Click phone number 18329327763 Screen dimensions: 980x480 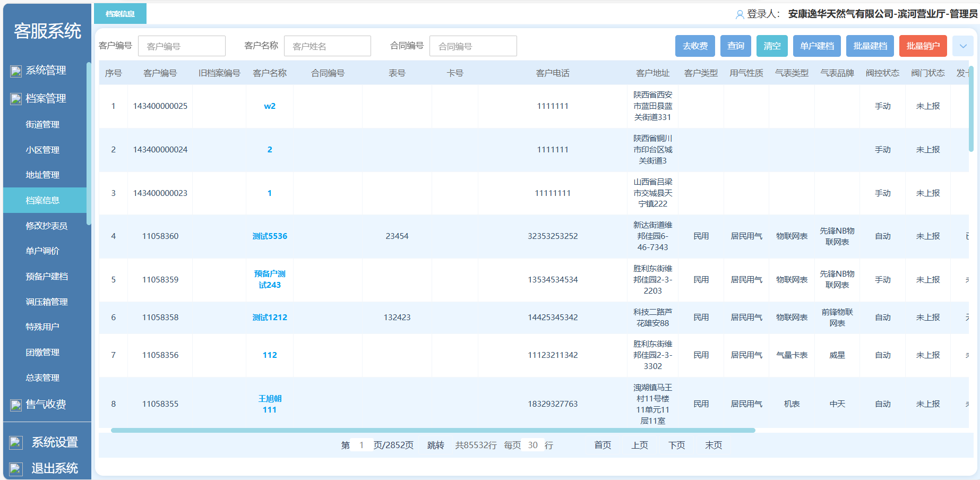pyautogui.click(x=553, y=404)
